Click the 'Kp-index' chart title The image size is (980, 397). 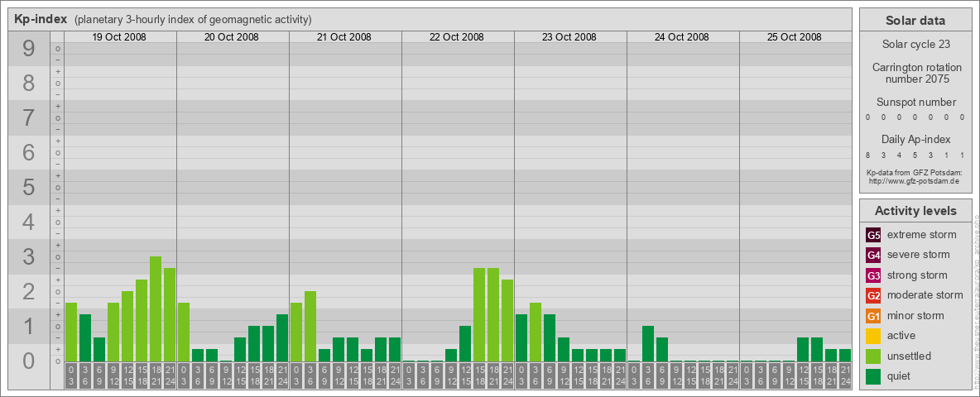(x=41, y=19)
